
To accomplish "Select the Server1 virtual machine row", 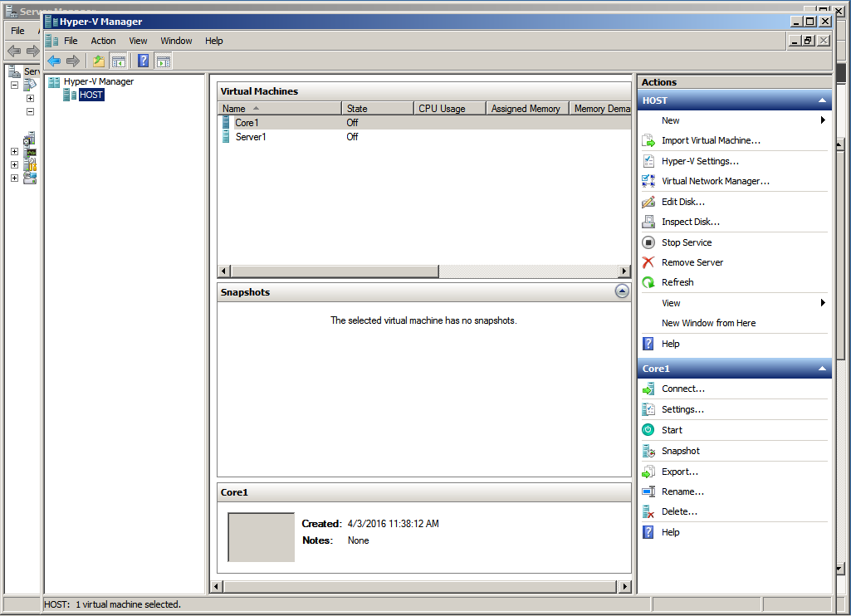I will pyautogui.click(x=424, y=137).
